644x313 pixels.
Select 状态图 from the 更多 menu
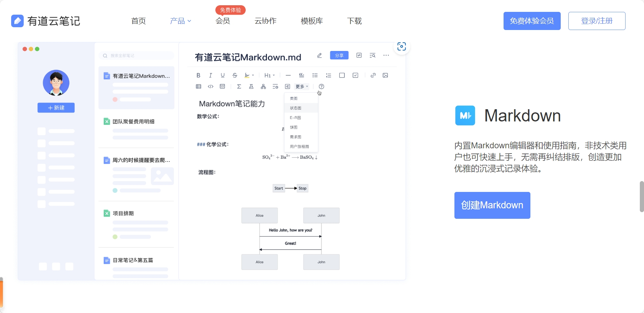point(301,108)
